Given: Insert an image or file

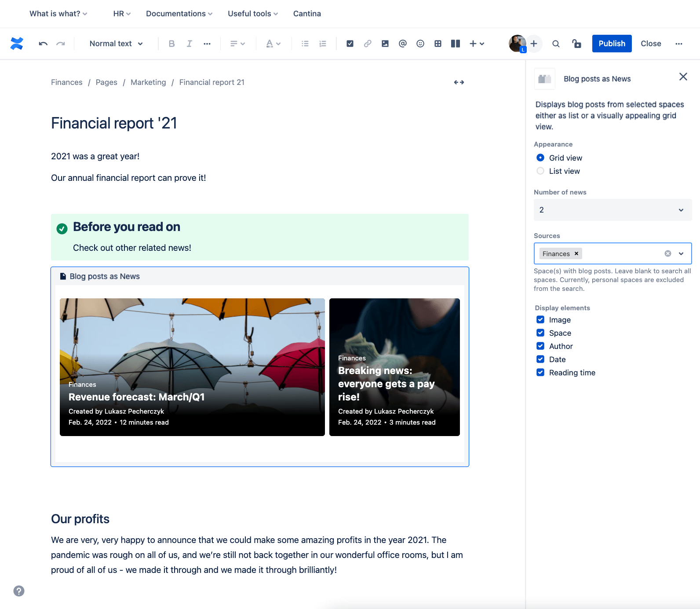Looking at the screenshot, I should coord(385,44).
